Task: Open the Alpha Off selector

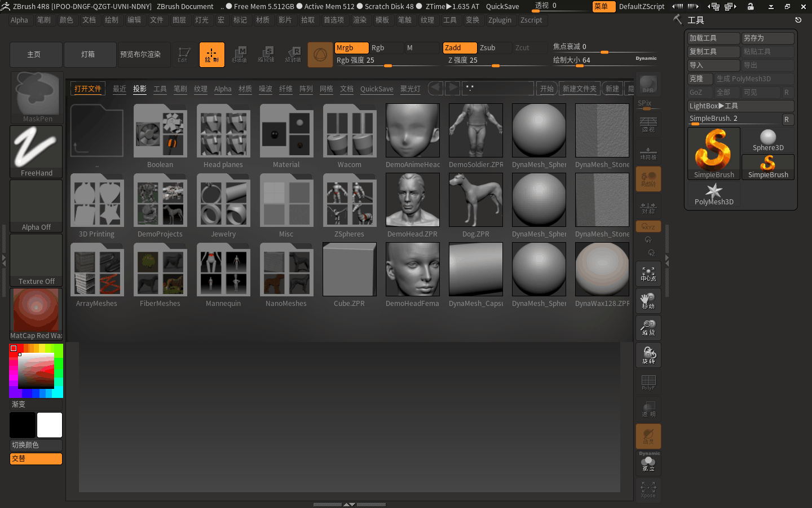Action: tap(37, 205)
